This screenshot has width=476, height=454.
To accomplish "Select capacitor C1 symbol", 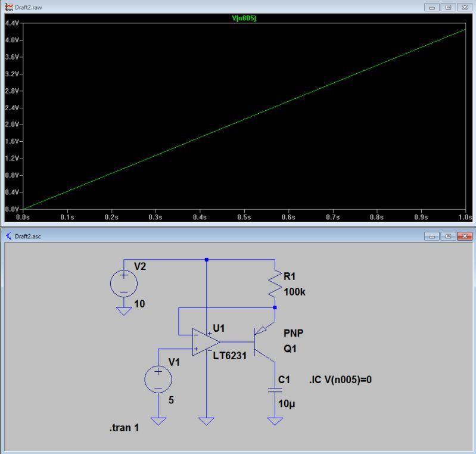I will (x=275, y=390).
